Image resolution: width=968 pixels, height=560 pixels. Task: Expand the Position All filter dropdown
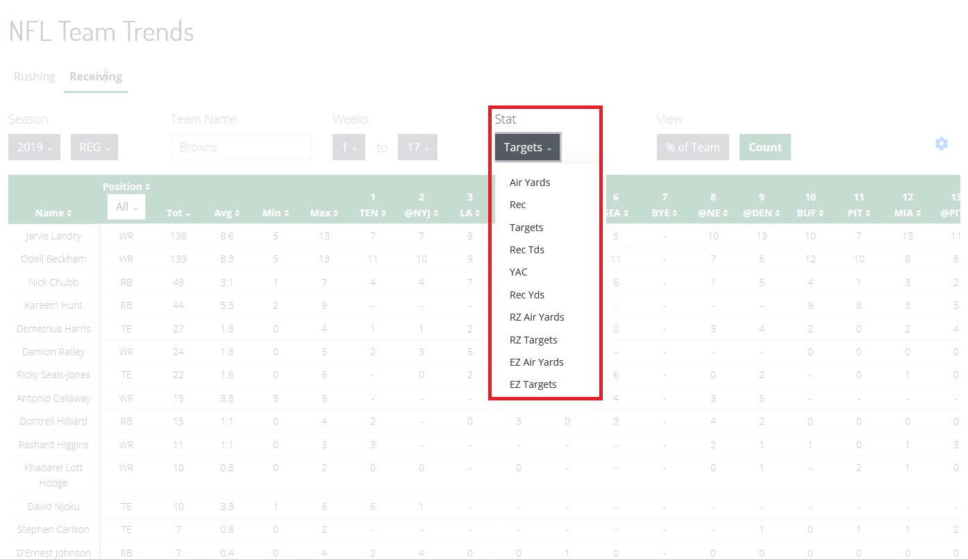(x=126, y=207)
